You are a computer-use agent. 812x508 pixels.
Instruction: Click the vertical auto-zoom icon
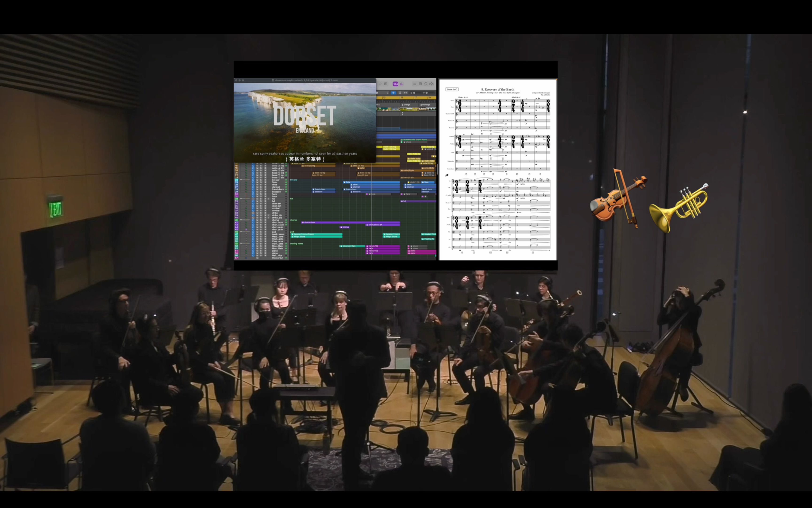tap(400, 93)
